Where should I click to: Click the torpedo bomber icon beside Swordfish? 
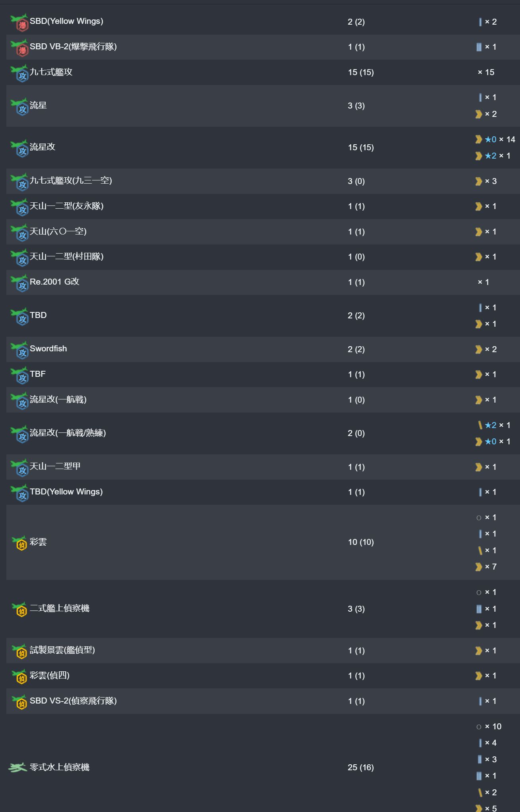19,350
